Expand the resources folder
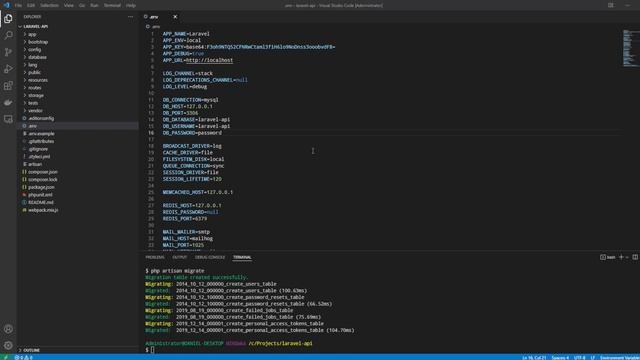The width and height of the screenshot is (640, 360). pos(78,80)
